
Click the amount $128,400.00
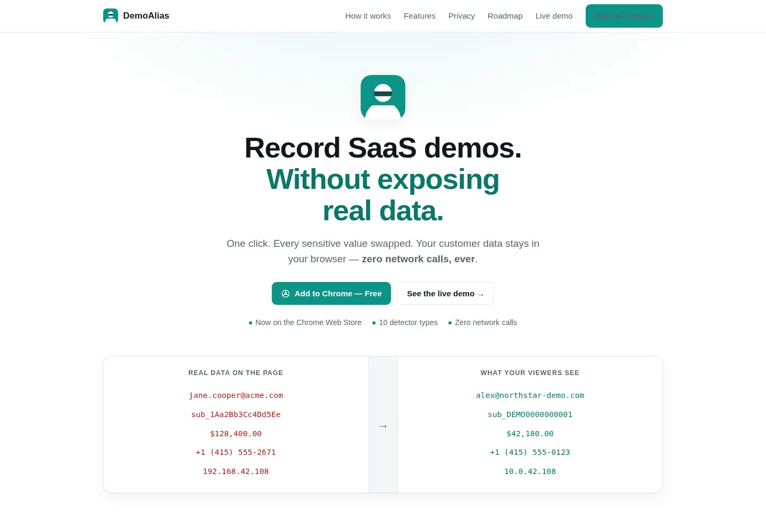click(236, 434)
